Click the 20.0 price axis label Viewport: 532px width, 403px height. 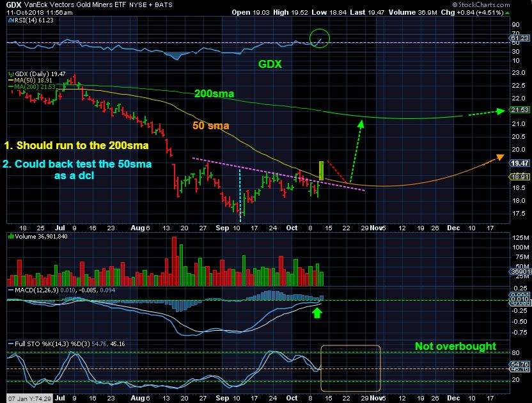tap(519, 150)
